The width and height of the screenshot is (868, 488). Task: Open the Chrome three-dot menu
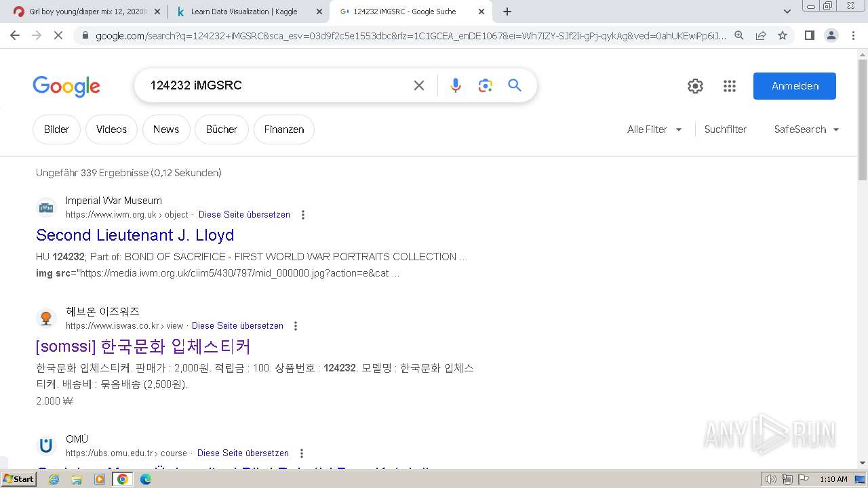853,35
